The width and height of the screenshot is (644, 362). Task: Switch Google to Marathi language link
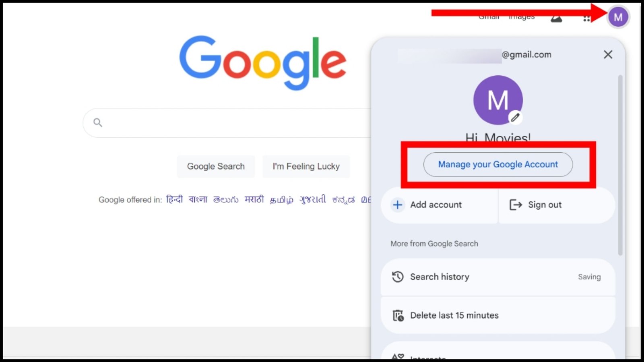[x=254, y=199]
